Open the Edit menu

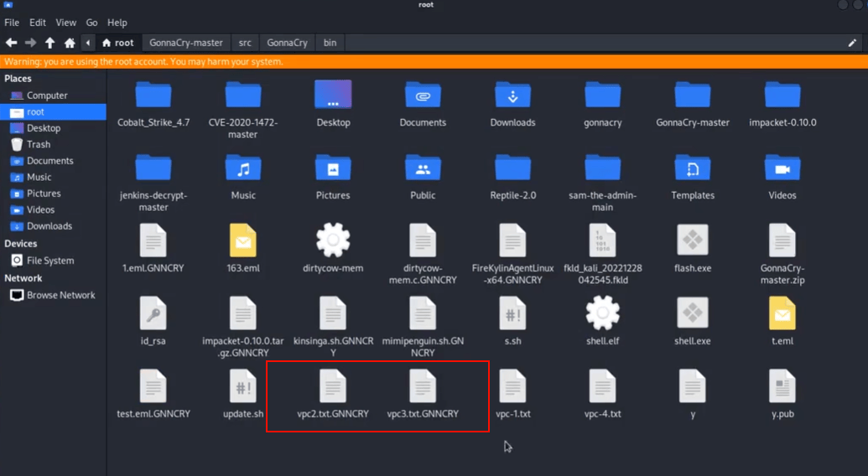click(38, 23)
